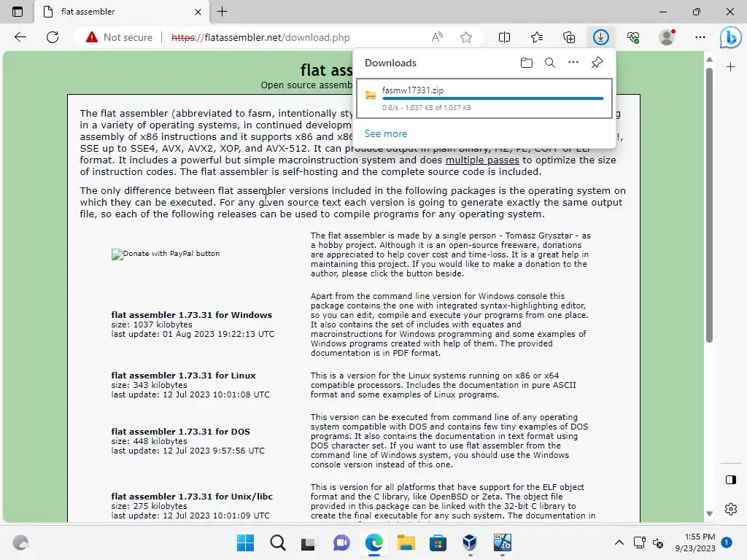
Task: Click See more downloads link
Action: [386, 134]
